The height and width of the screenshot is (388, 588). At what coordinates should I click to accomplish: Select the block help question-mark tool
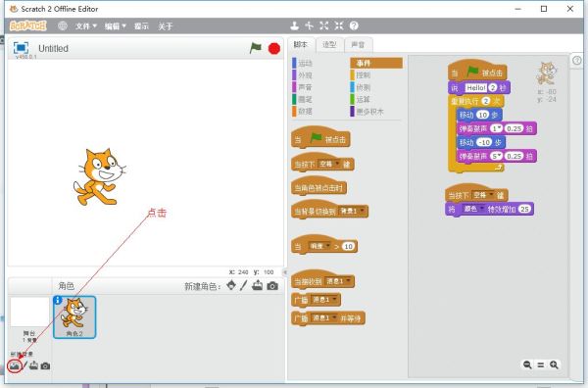[x=354, y=25]
